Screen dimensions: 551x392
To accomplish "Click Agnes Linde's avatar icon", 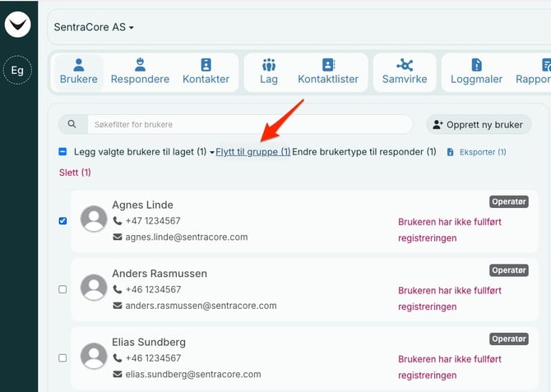I will pyautogui.click(x=94, y=219).
